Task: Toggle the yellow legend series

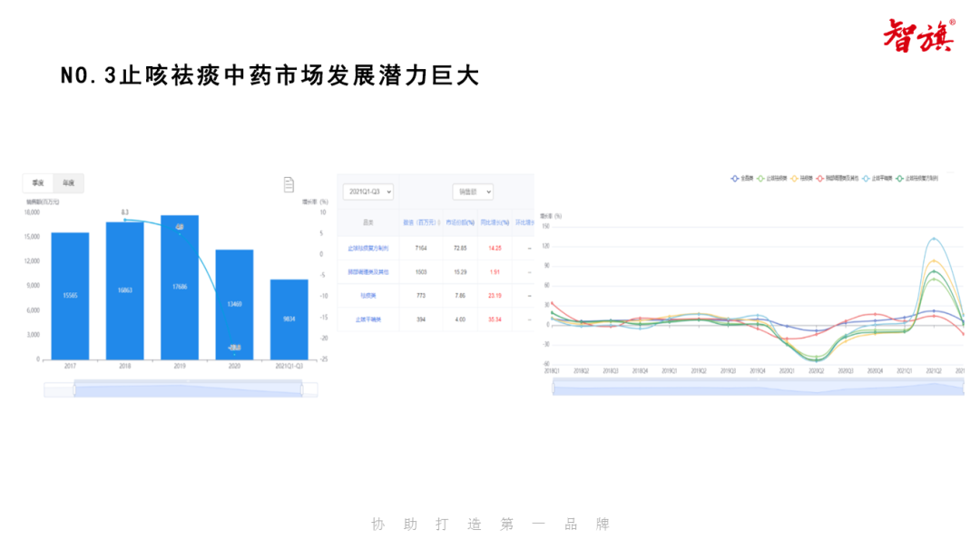Action: 802,179
